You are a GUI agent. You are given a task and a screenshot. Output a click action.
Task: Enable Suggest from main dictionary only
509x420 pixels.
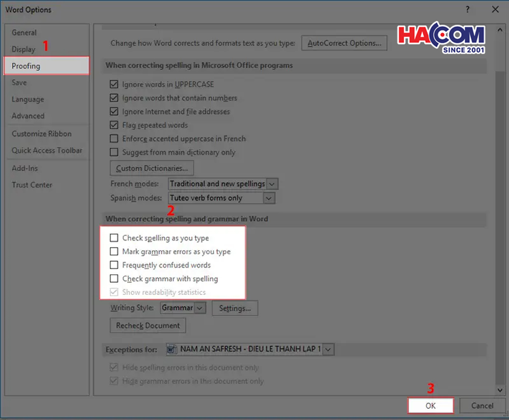pos(114,153)
